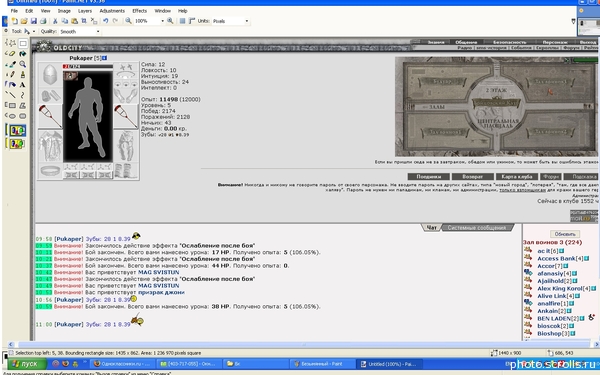Click the Copy icon in the toolbar
Screen dimensions: 600x375
pos(65,21)
